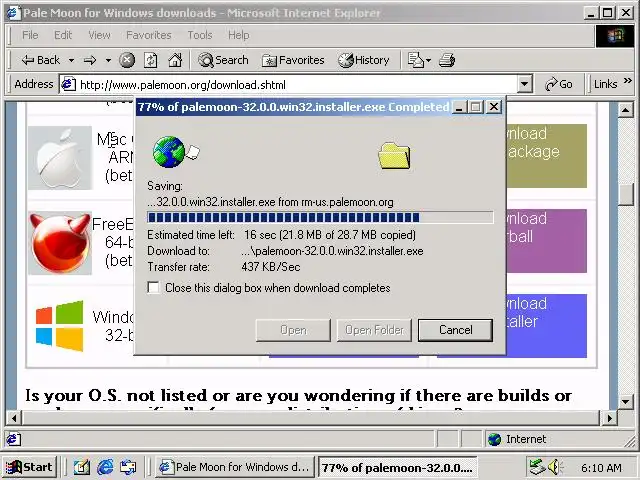Image resolution: width=640 pixels, height=480 pixels.
Task: Click the transfer rate 437 KB/Sec text
Action: coord(271,267)
